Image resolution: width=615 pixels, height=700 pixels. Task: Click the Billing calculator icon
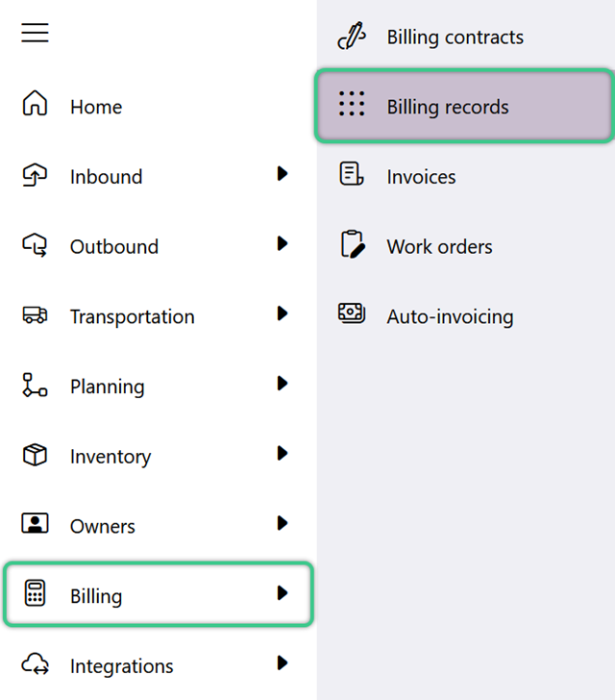pyautogui.click(x=35, y=593)
